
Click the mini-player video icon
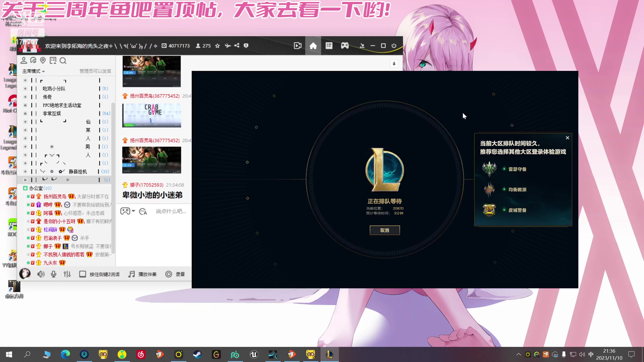click(298, 46)
